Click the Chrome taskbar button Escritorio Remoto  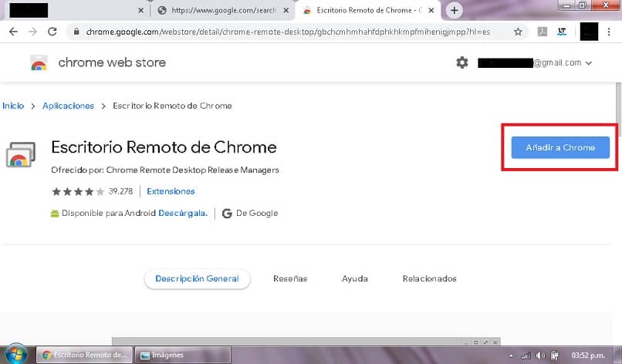(85, 355)
